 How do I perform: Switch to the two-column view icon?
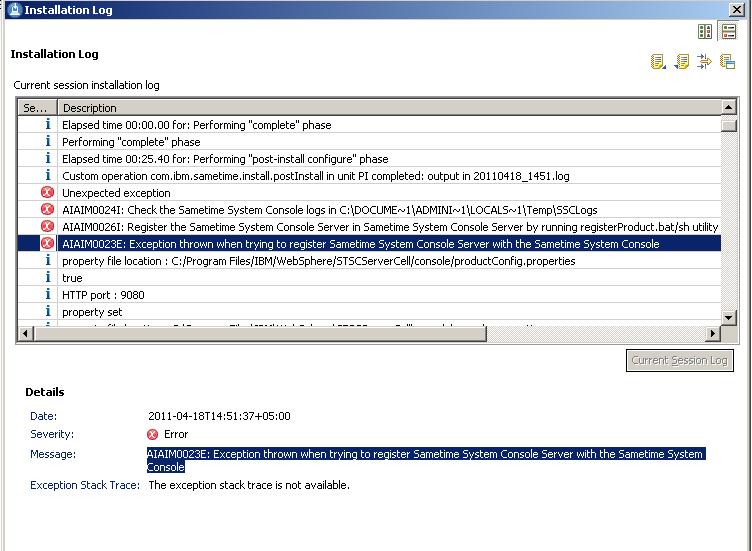(705, 32)
